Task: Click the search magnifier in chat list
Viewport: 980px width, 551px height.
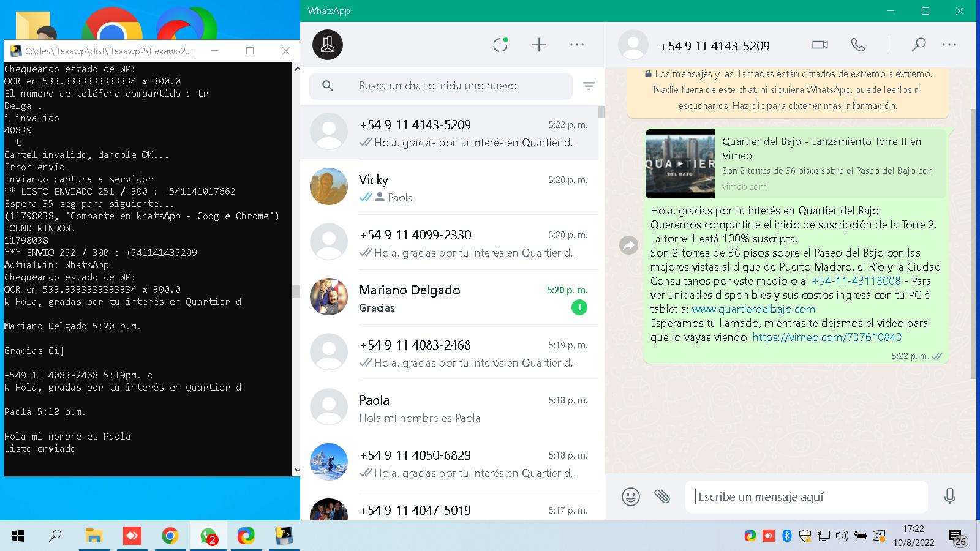Action: [328, 86]
